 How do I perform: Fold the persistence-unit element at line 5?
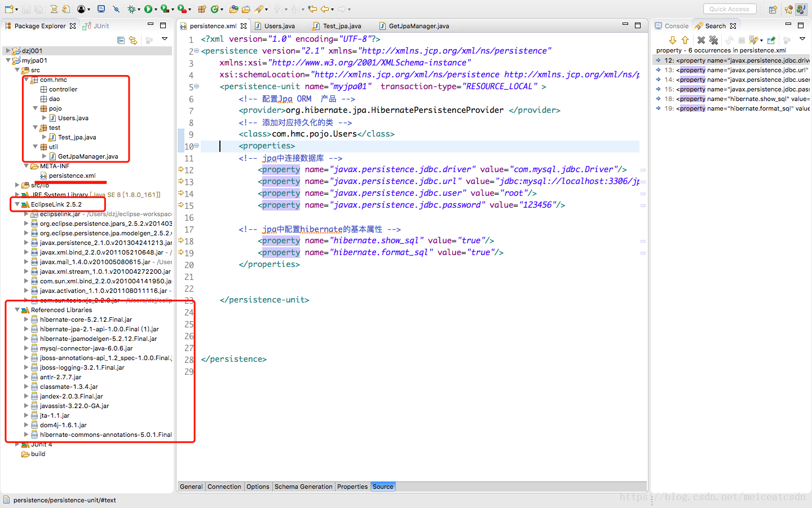pos(197,86)
